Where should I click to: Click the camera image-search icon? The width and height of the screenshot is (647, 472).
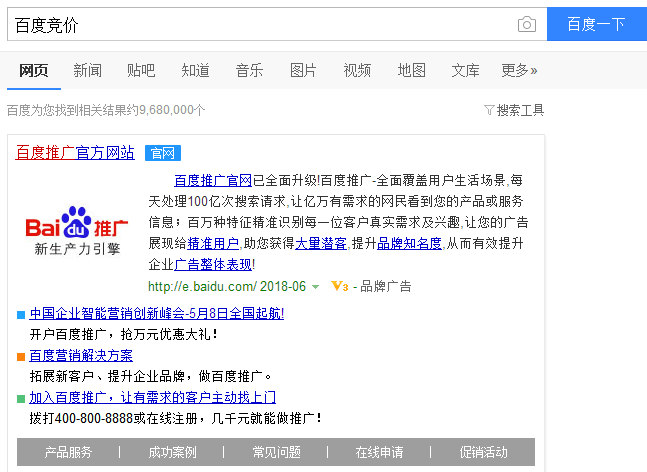(527, 24)
